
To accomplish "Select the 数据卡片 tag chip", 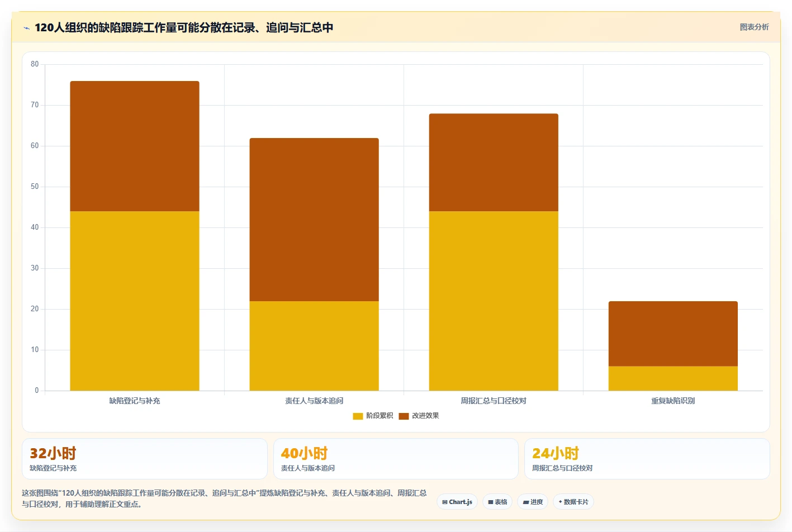I will pos(573,502).
